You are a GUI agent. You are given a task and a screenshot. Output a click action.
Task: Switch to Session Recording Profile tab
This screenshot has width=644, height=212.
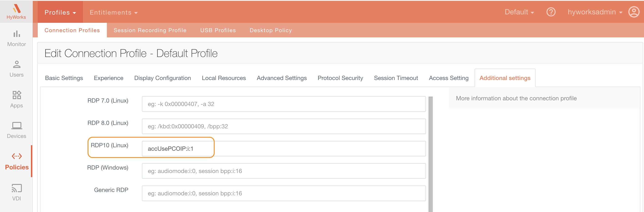150,30
